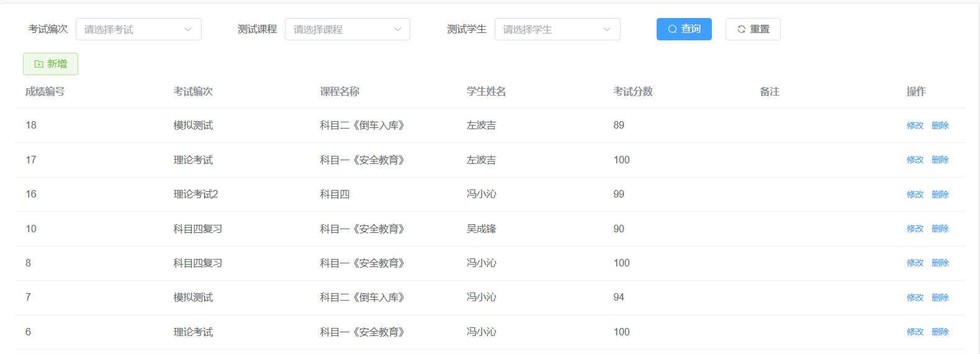Open the 测试学生 student dropdown

pos(557,29)
